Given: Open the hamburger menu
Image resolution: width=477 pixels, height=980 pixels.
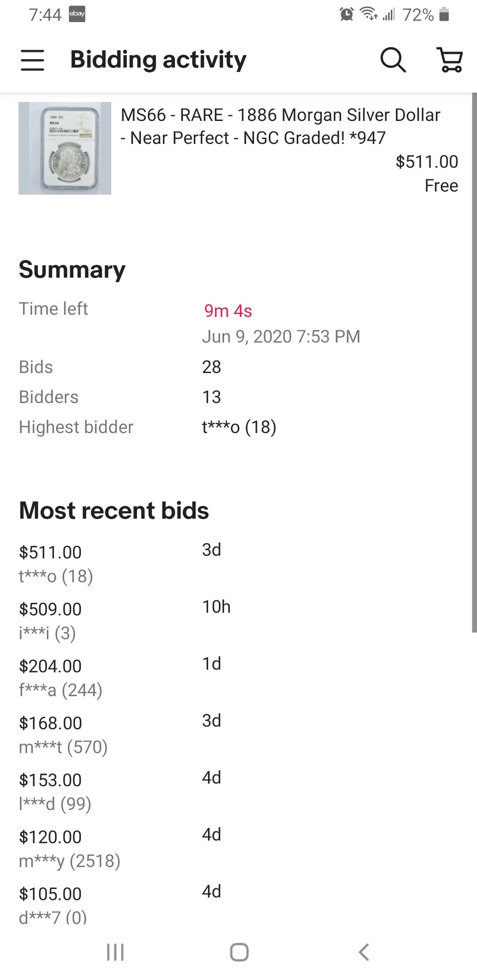Looking at the screenshot, I should click(33, 60).
